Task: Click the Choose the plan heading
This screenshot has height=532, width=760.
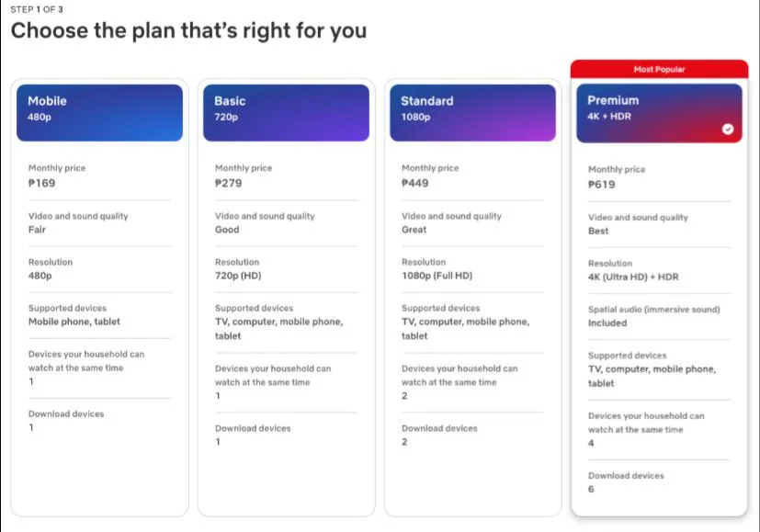Action: coord(188,30)
